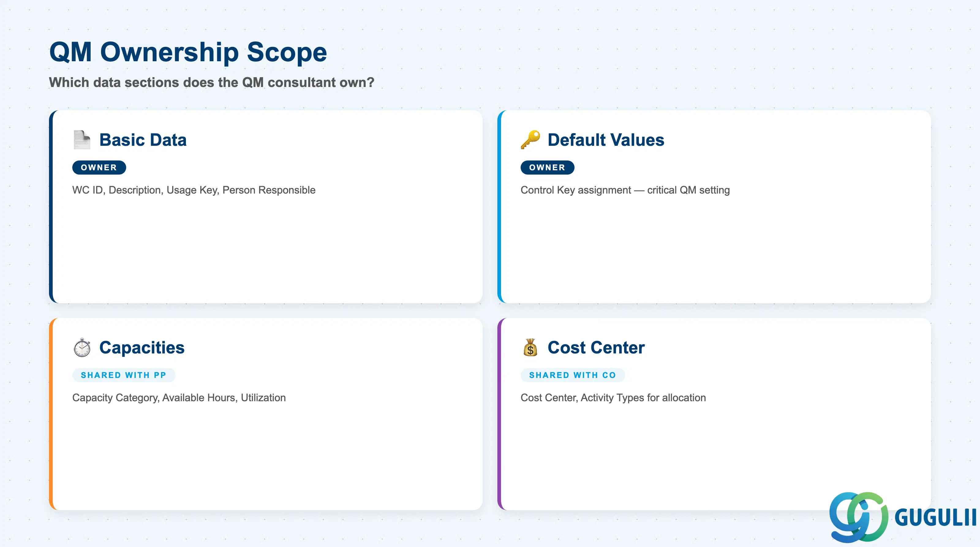Click the stopwatch icon beside Capacities
This screenshot has height=547, width=980.
point(82,347)
